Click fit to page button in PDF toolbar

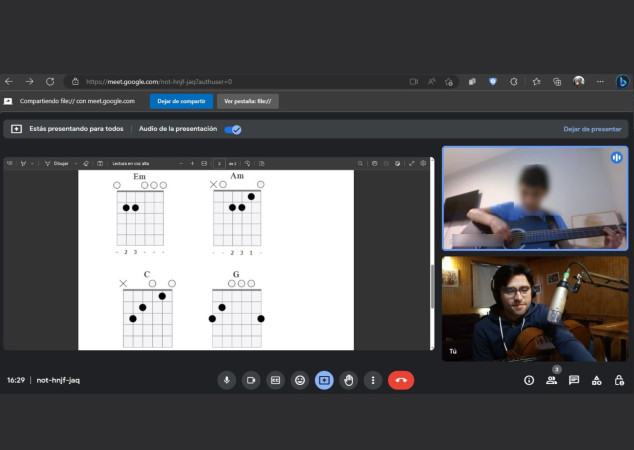tap(204, 163)
